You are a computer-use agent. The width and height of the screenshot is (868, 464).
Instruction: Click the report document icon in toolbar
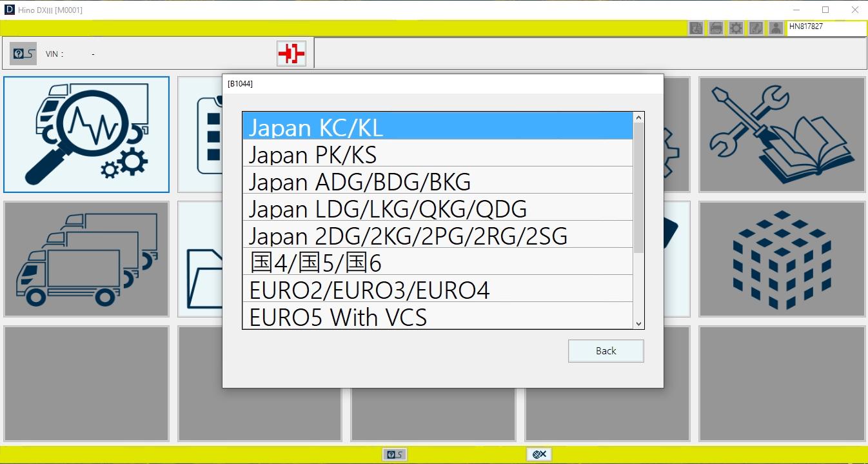click(x=696, y=28)
